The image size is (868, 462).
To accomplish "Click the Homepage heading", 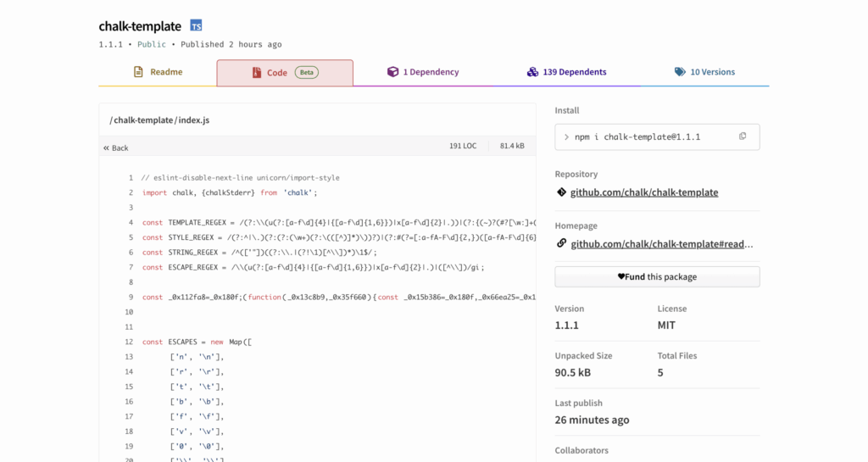I will (x=576, y=225).
